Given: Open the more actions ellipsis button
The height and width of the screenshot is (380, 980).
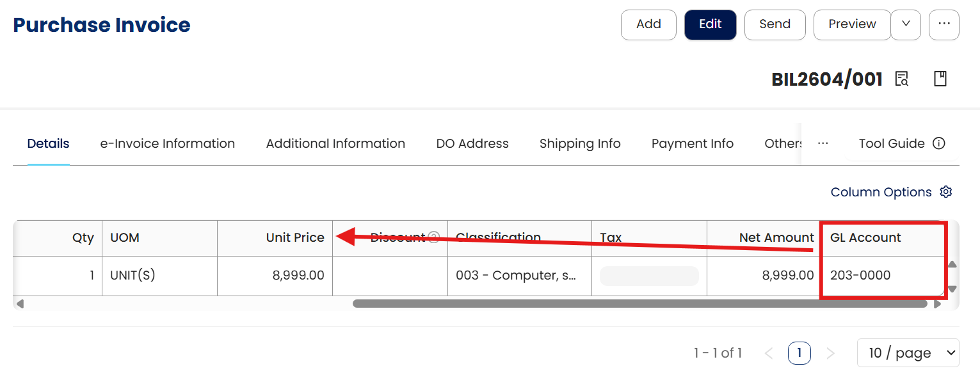Looking at the screenshot, I should click(944, 24).
